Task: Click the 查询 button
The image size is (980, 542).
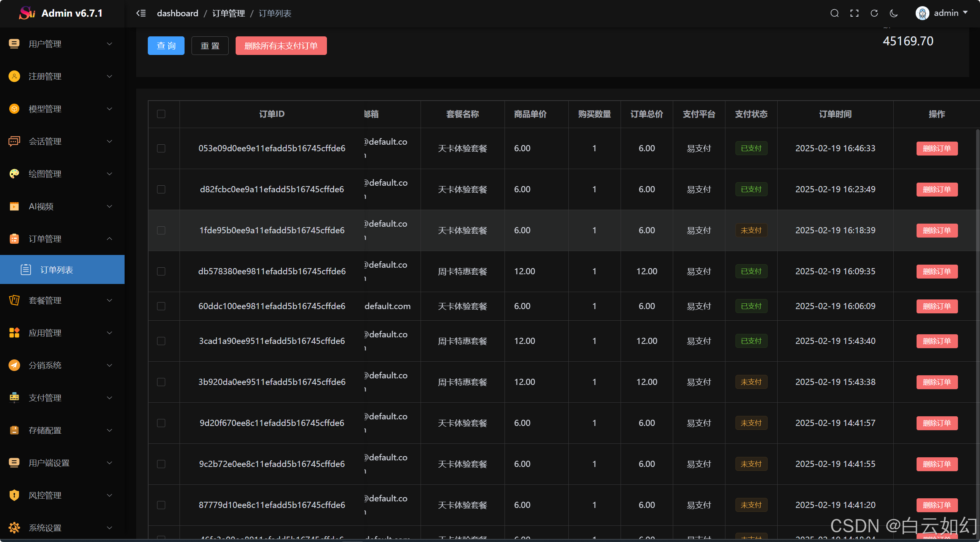Action: 166,46
